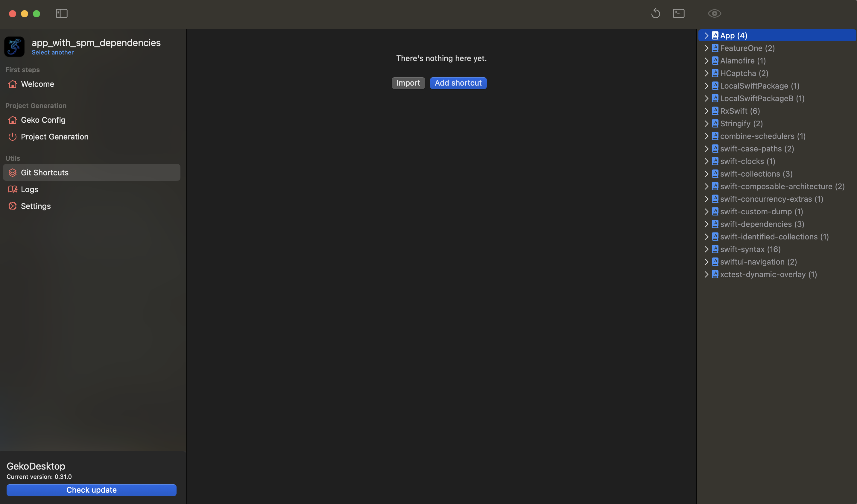Open the Welcome sidebar item
The image size is (857, 504).
[37, 84]
